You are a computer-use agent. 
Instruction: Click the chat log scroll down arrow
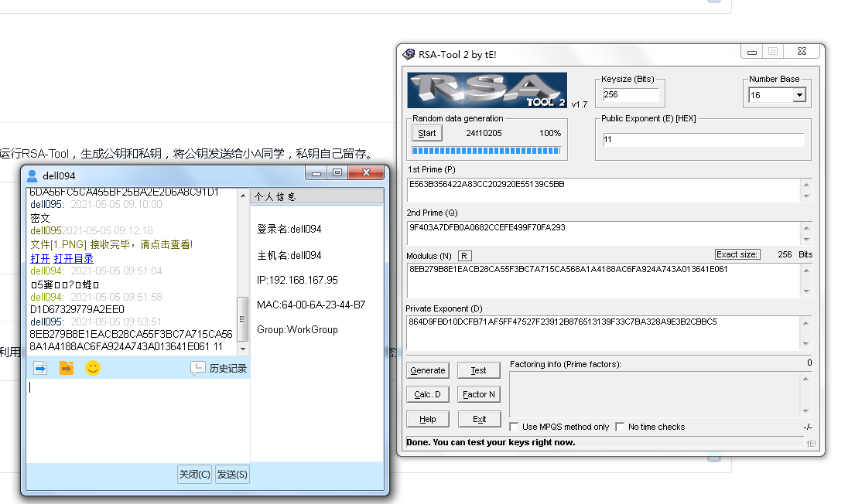[243, 349]
